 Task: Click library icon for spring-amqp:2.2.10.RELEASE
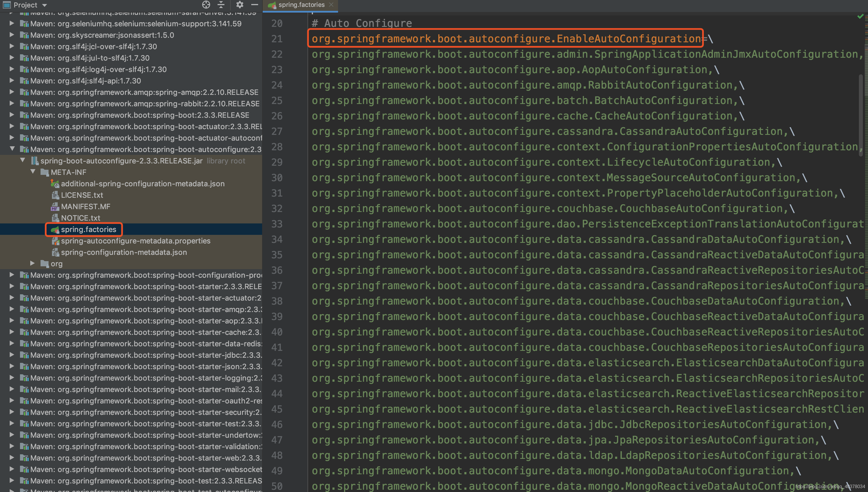(24, 92)
